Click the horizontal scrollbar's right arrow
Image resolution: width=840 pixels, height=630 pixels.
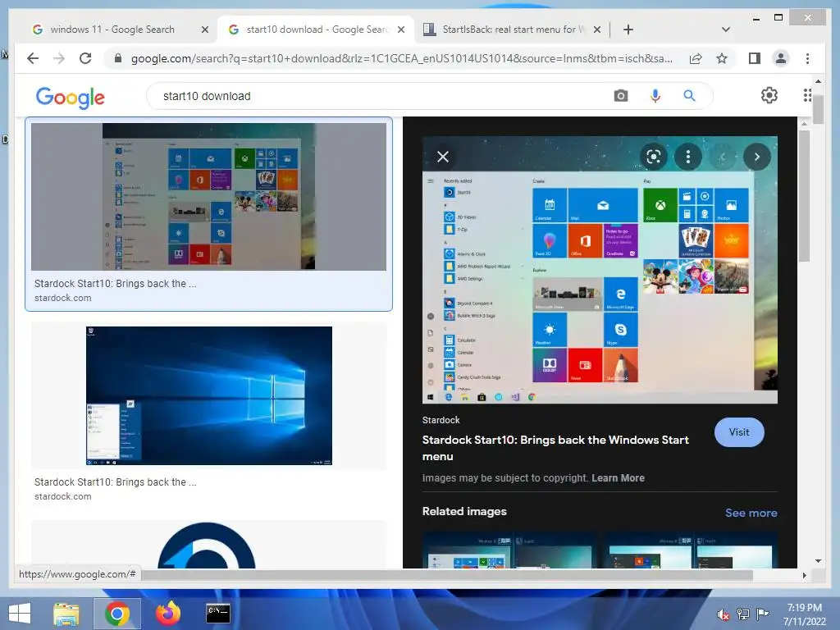(x=804, y=575)
